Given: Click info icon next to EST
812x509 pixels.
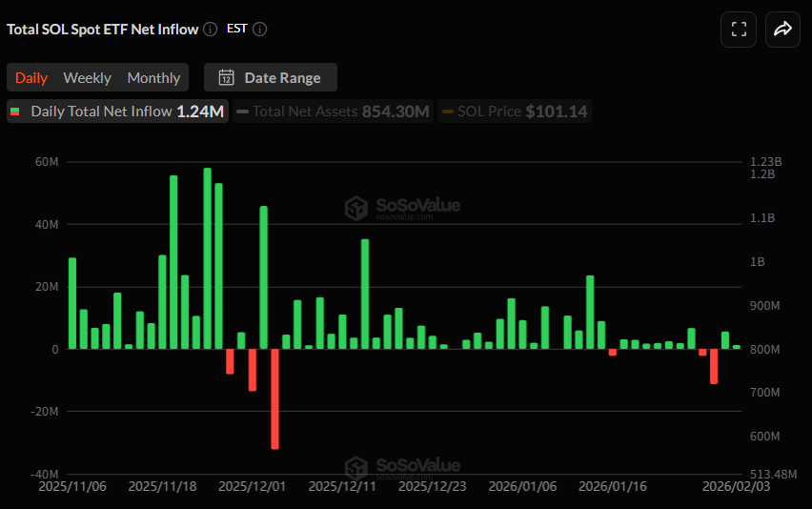Looking at the screenshot, I should pos(259,30).
